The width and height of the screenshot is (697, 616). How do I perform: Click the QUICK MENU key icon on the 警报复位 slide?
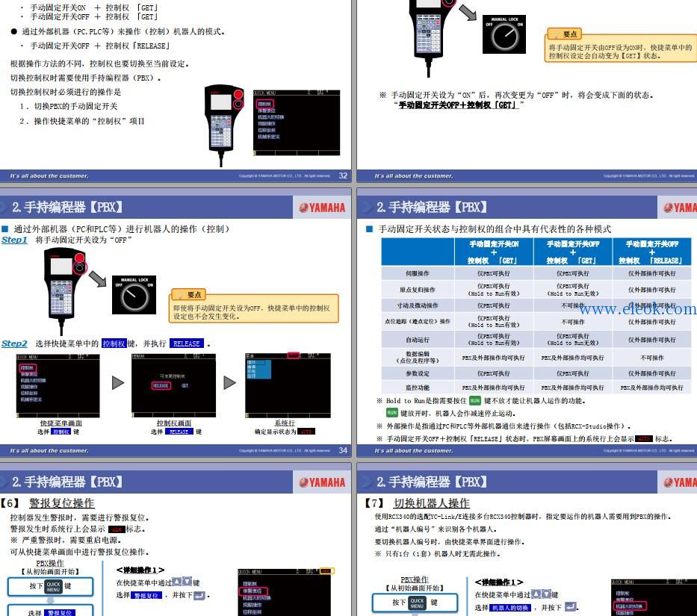tap(53, 586)
